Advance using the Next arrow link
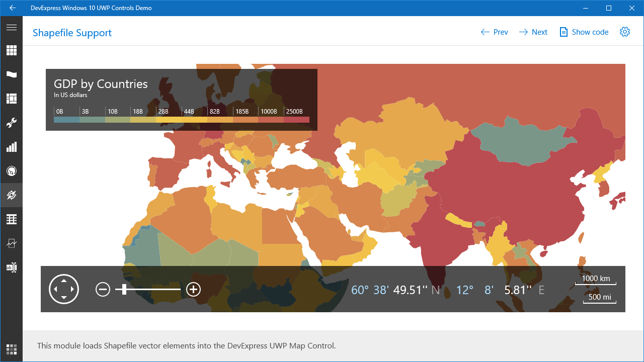 pos(533,32)
